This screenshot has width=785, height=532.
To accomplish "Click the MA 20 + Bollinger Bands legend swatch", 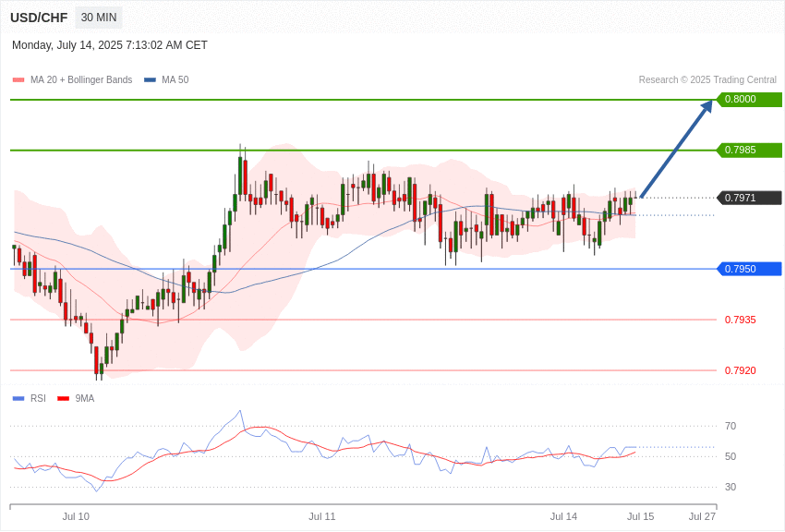I will click(18, 80).
